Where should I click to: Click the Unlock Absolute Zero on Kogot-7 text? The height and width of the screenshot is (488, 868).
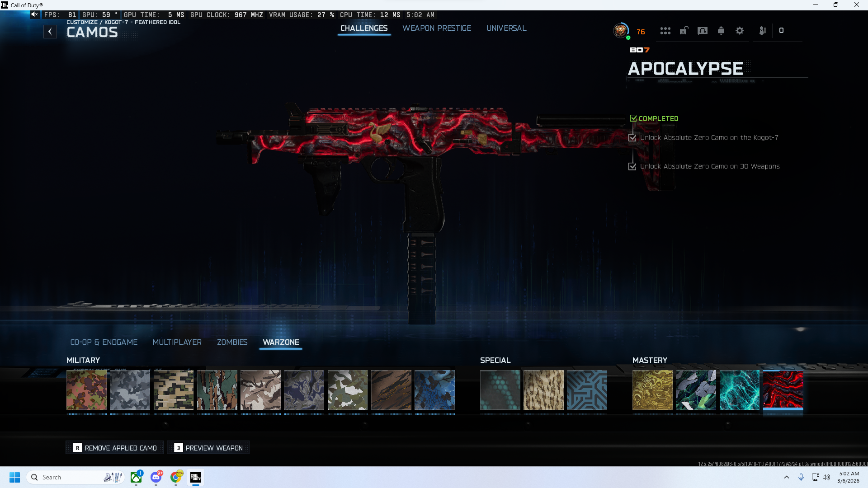click(x=709, y=137)
